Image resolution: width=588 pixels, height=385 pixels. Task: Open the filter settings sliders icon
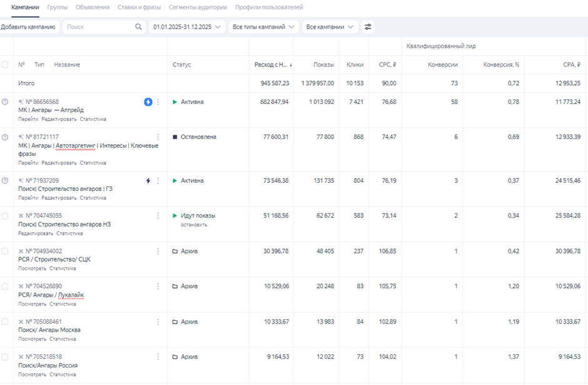click(x=368, y=27)
